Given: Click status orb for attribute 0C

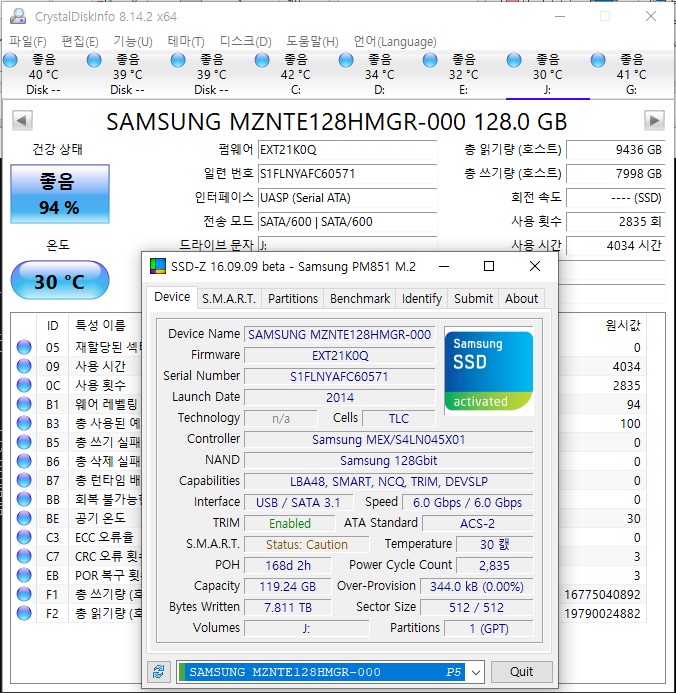Looking at the screenshot, I should pyautogui.click(x=24, y=385).
